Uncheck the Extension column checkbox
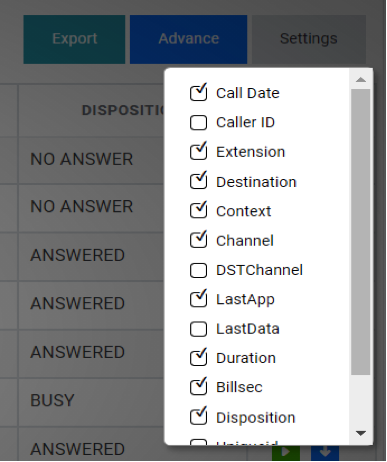 click(198, 152)
